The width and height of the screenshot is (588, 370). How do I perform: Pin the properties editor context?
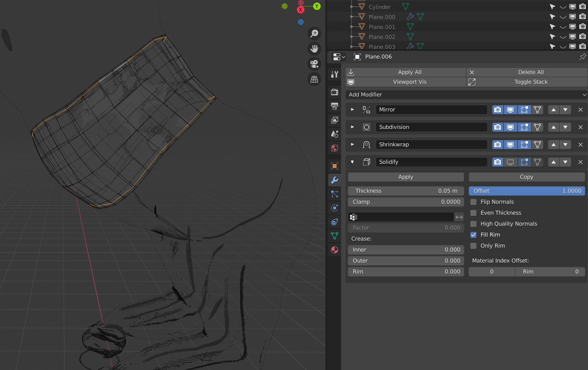pyautogui.click(x=583, y=57)
